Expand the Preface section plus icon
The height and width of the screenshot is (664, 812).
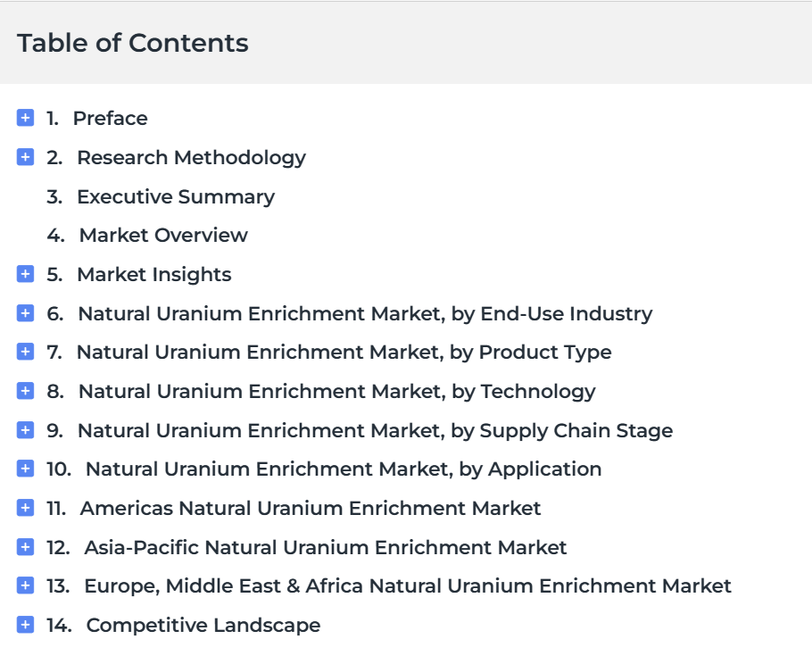pos(25,118)
